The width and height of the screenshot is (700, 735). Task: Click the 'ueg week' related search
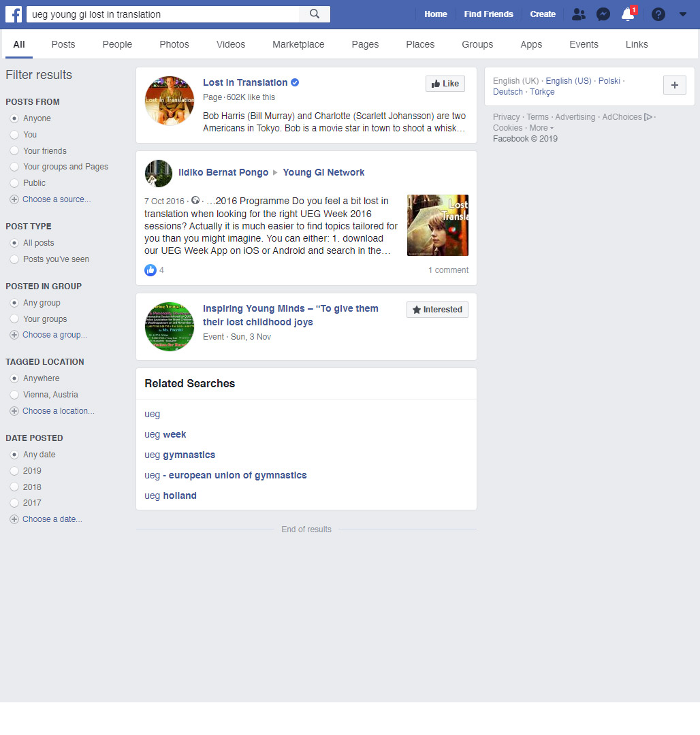click(x=165, y=434)
